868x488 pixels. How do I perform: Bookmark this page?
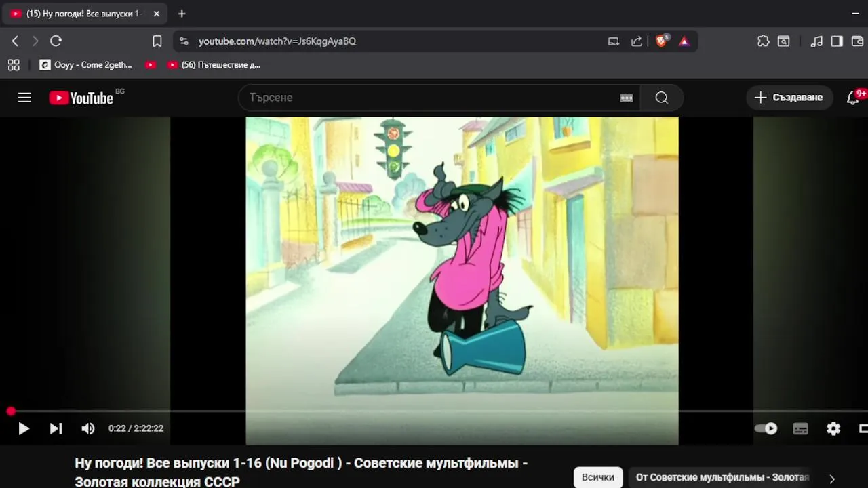click(x=157, y=41)
